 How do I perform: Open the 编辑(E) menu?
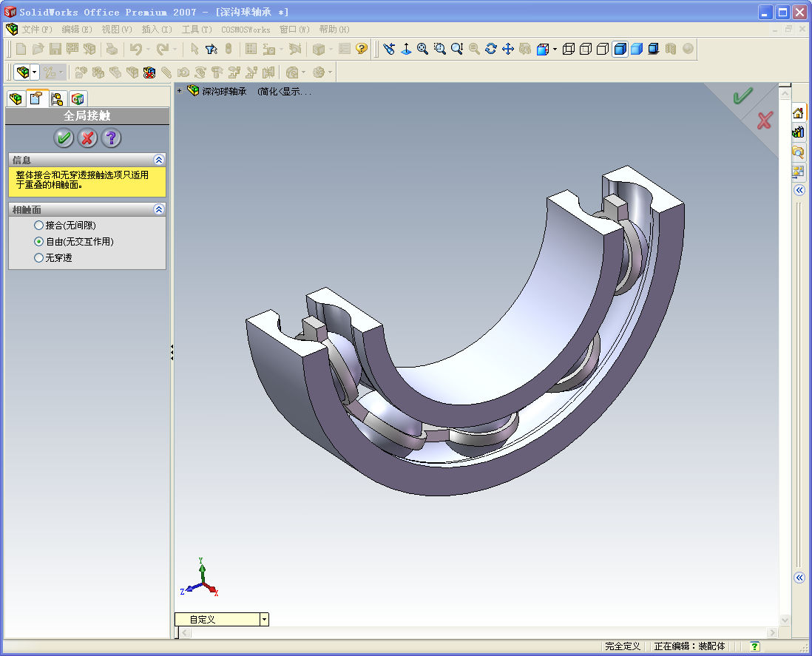coord(77,30)
